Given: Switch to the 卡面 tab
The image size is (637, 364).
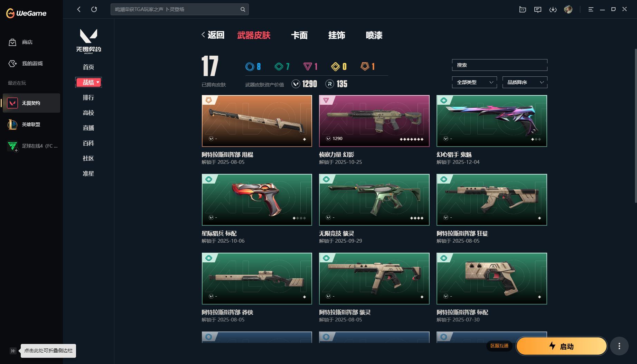Looking at the screenshot, I should tap(299, 35).
